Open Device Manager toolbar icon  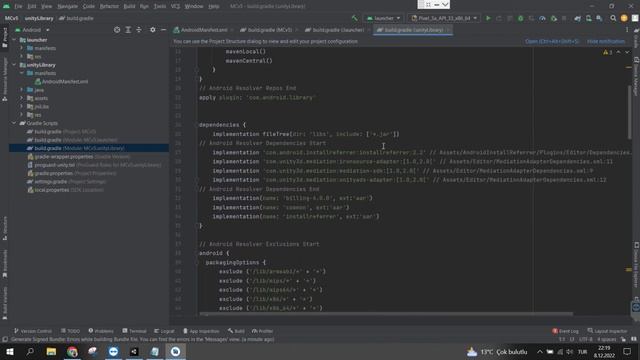pyautogui.click(x=589, y=18)
